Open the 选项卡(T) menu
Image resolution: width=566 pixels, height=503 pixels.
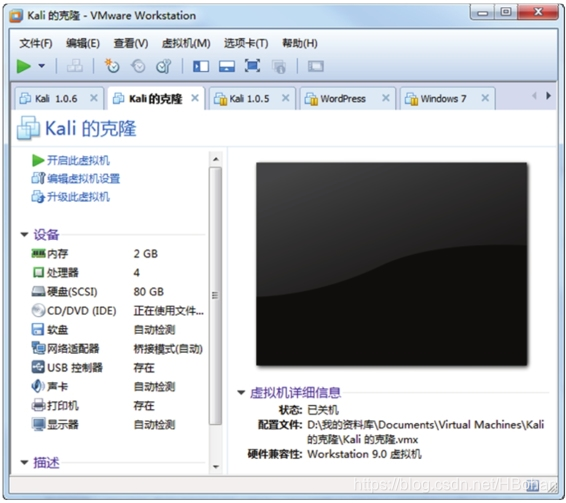pyautogui.click(x=246, y=43)
